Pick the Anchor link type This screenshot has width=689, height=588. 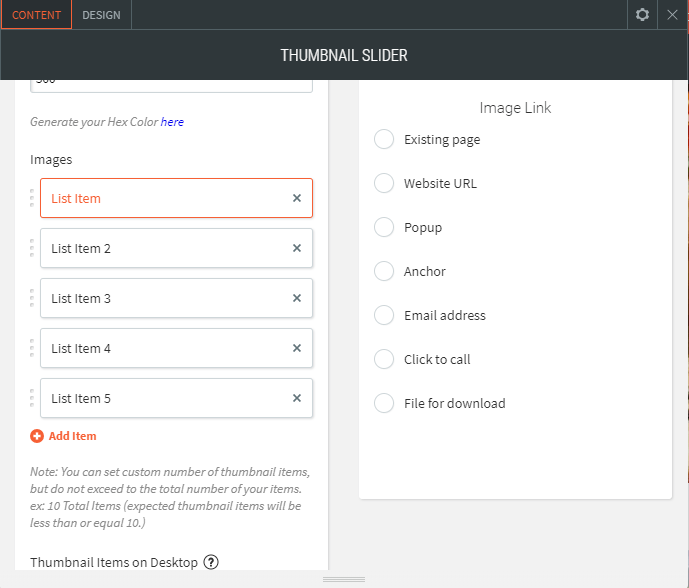(384, 271)
